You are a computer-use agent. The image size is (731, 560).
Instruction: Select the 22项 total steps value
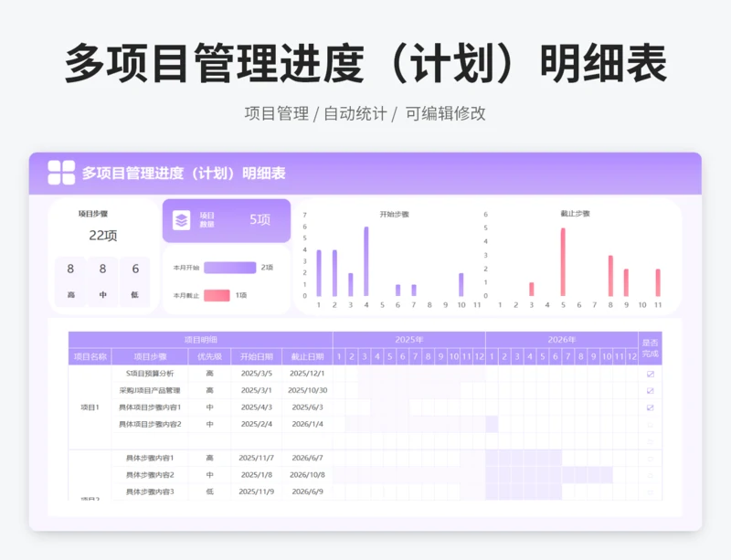point(103,236)
